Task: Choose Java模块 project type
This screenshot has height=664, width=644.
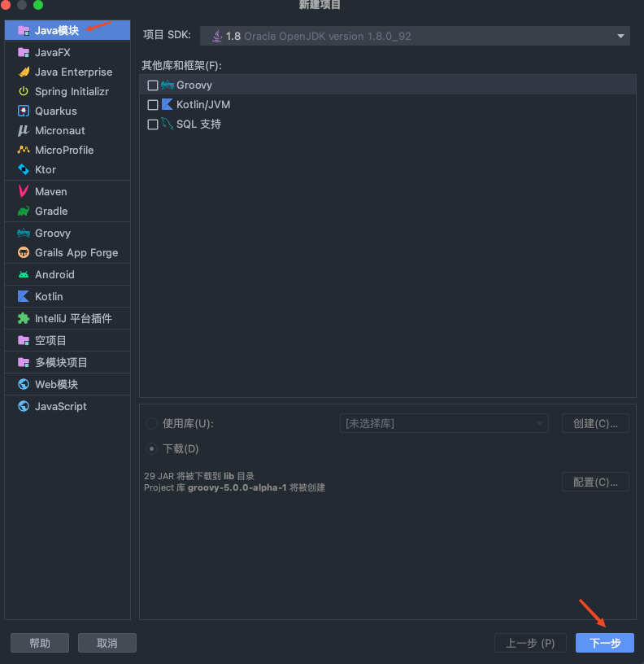Action: tap(67, 30)
